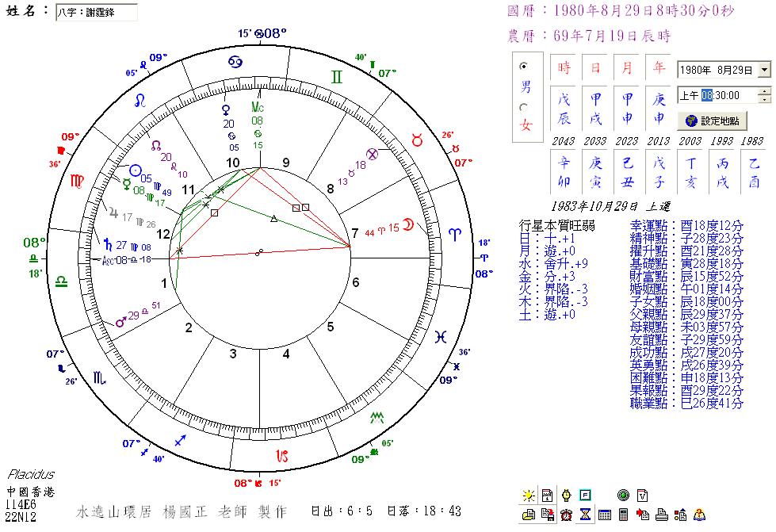Click the 年 year pillar header
This screenshot has width=776, height=532.
click(659, 67)
